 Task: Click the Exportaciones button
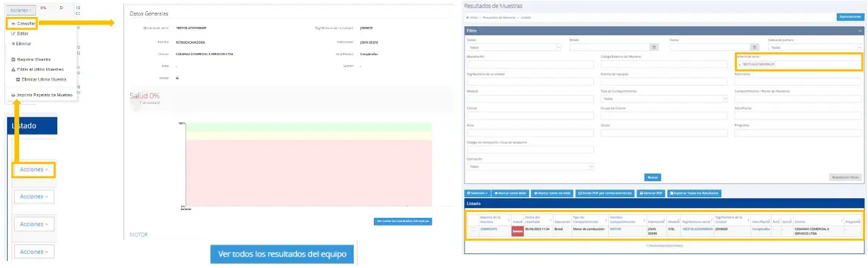point(850,16)
